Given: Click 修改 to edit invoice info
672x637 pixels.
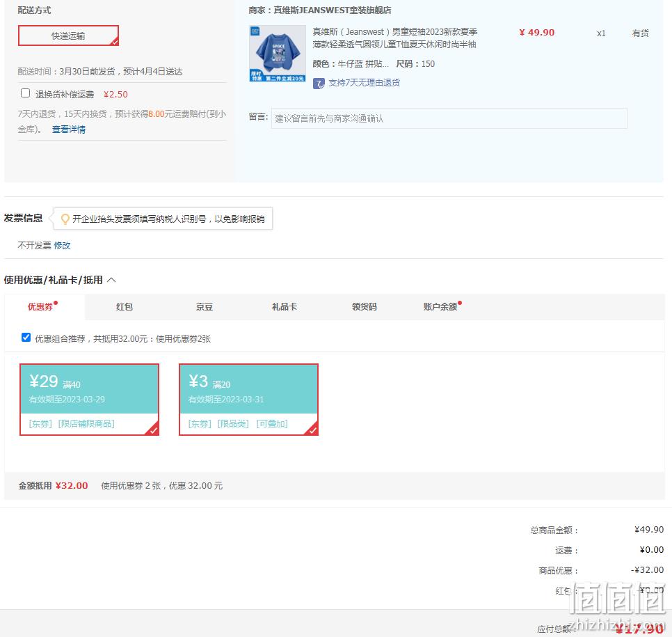Looking at the screenshot, I should 62,245.
